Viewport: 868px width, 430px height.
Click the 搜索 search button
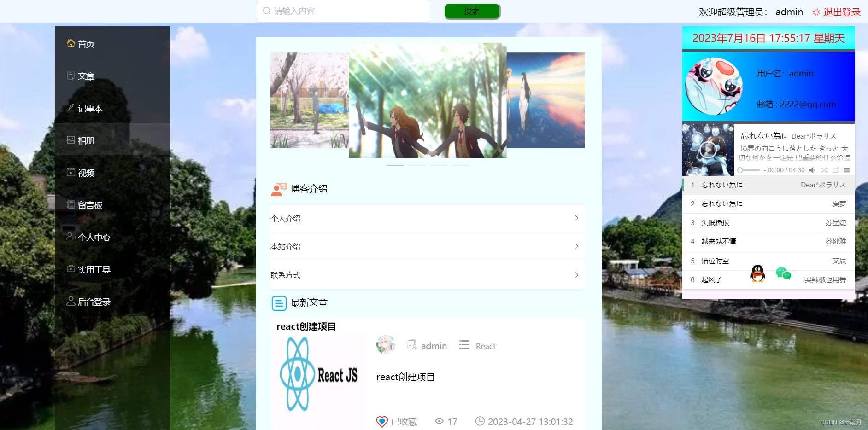[x=472, y=11]
